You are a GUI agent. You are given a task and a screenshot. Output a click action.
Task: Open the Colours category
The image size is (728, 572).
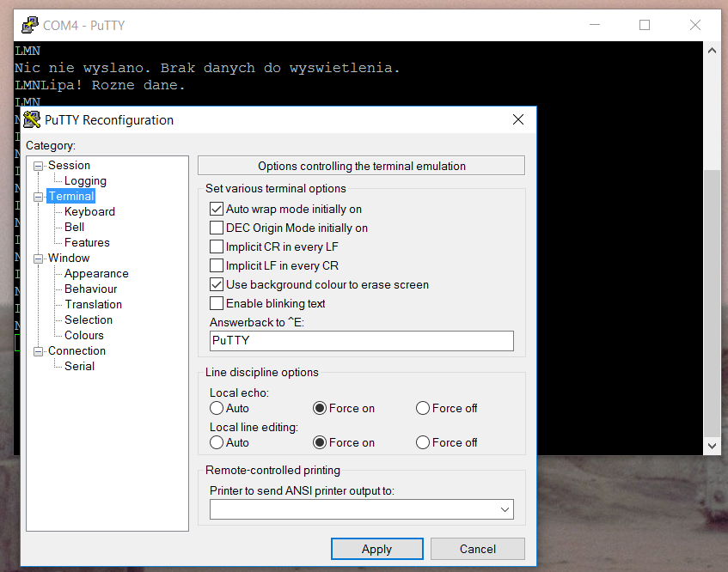[x=84, y=336]
